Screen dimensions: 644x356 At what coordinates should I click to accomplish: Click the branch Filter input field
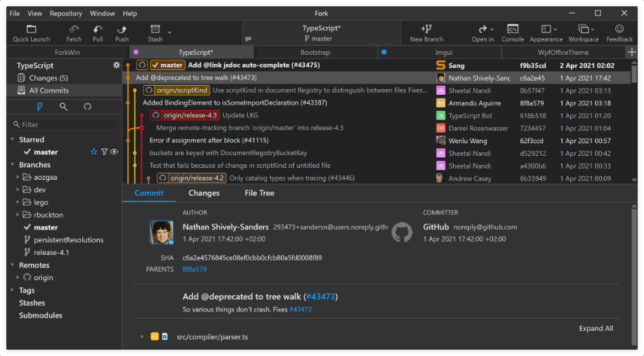(x=64, y=124)
